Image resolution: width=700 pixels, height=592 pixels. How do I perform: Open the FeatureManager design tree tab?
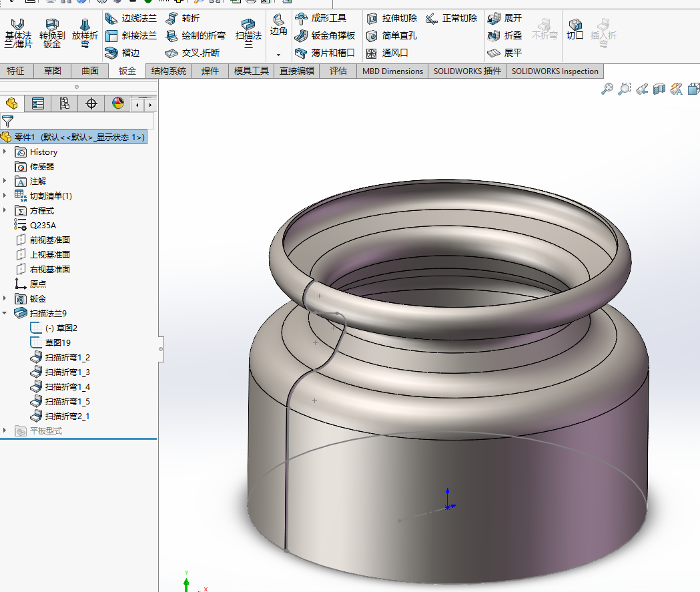[x=11, y=104]
